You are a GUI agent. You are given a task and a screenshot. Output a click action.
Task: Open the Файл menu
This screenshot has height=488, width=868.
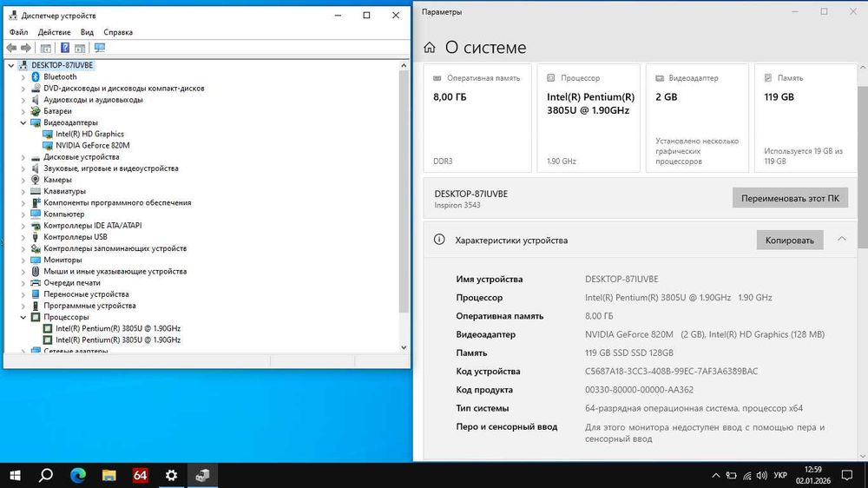(x=19, y=32)
